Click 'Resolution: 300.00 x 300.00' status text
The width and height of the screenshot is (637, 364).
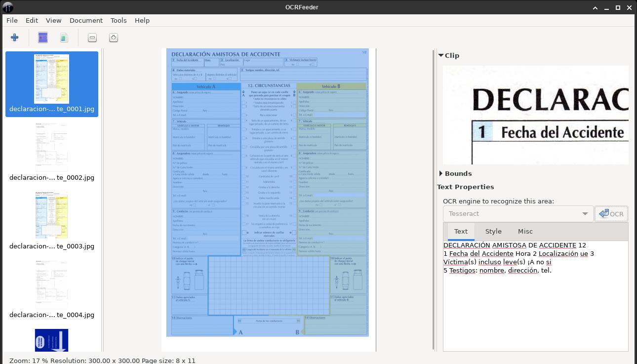[95, 361]
